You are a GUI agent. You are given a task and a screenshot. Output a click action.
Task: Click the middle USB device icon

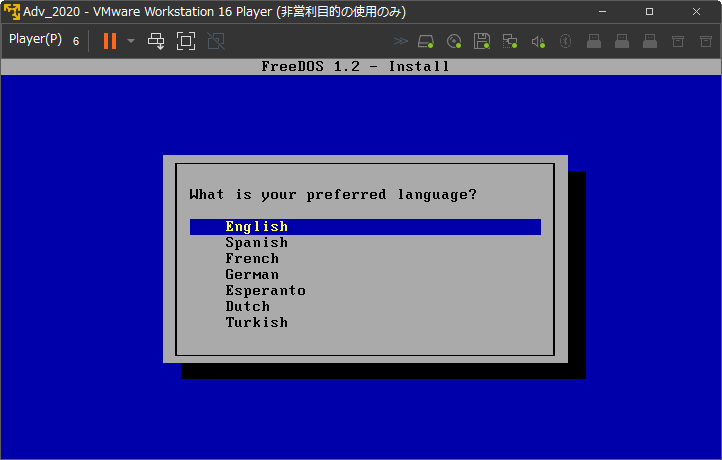(622, 41)
